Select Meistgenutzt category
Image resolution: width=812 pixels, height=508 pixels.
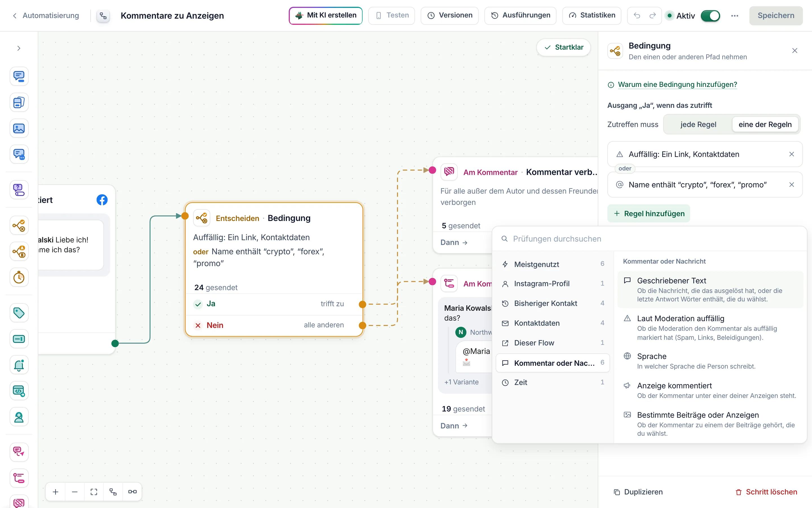tap(553, 264)
